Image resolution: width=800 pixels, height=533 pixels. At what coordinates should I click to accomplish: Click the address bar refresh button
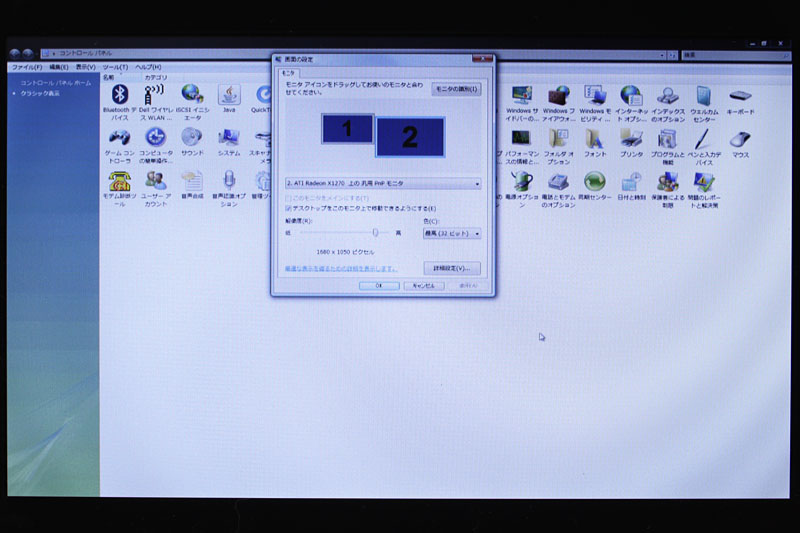(x=672, y=55)
